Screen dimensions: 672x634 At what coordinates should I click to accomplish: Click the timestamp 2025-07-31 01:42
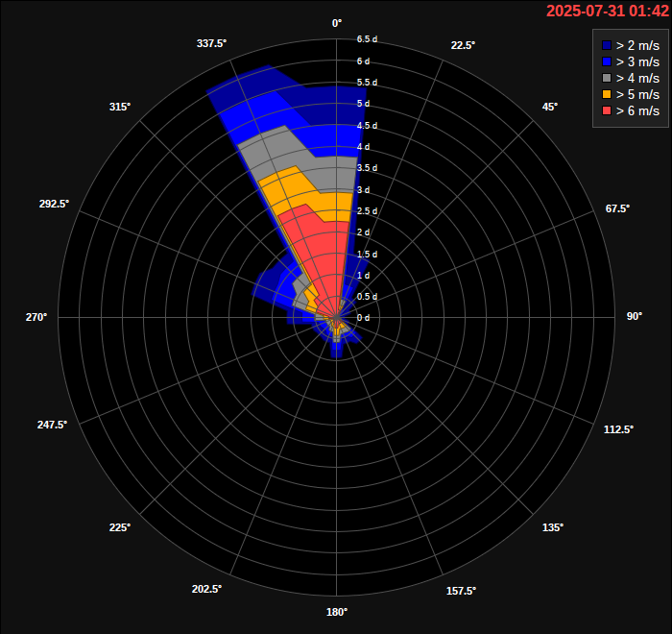click(x=608, y=11)
